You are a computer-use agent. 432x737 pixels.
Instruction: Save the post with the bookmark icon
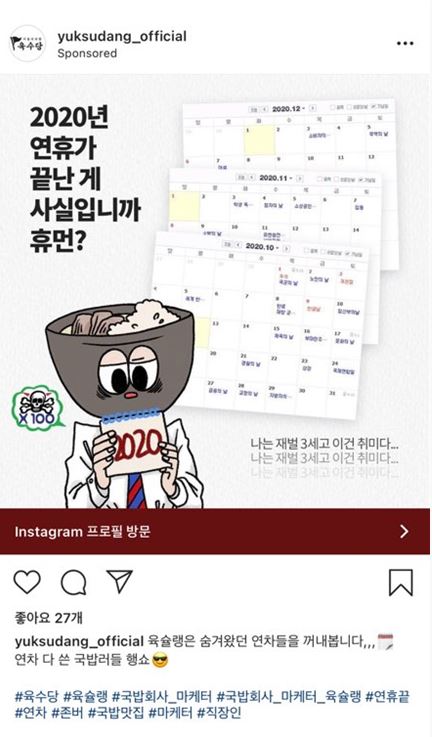coord(401,583)
